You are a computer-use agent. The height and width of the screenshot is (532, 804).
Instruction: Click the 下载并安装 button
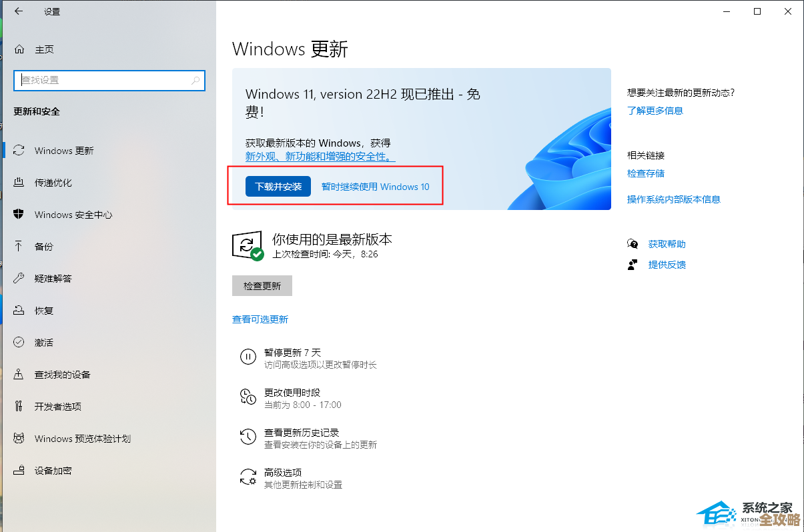278,186
